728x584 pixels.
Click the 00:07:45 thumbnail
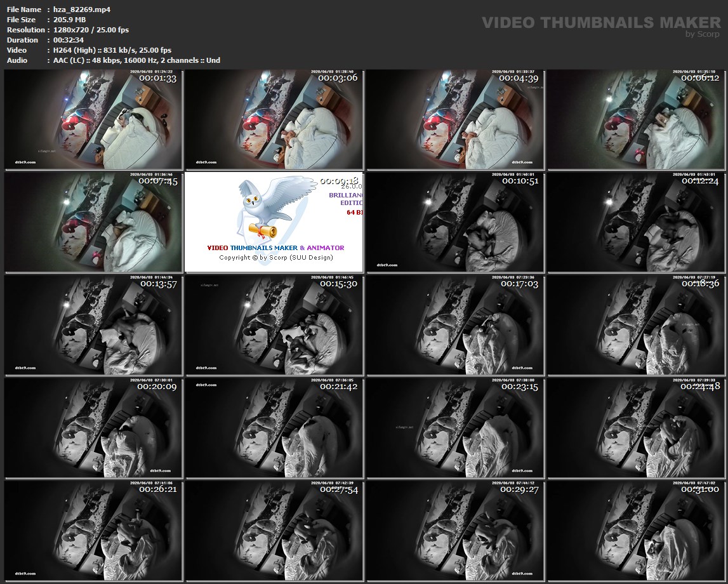[x=93, y=222]
